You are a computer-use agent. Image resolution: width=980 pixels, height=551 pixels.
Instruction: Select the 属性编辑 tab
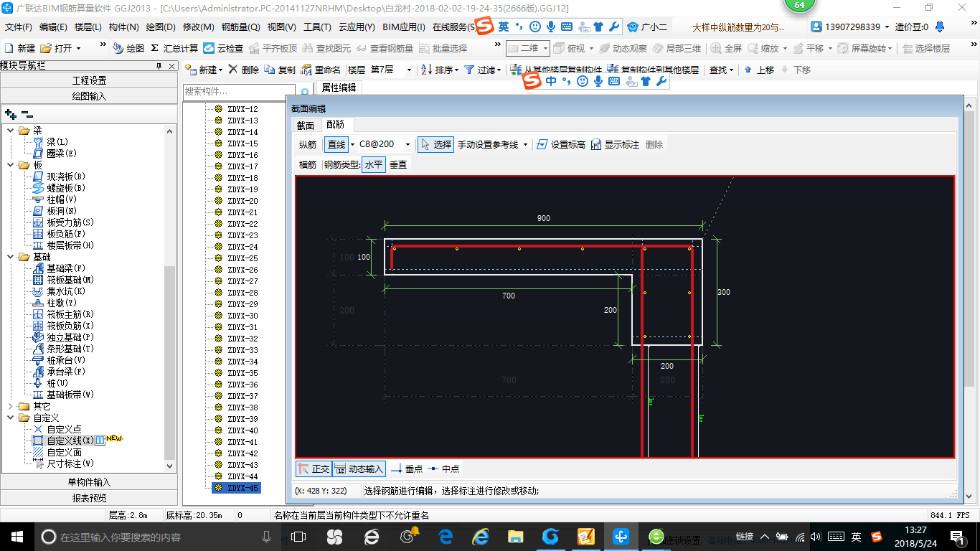339,88
